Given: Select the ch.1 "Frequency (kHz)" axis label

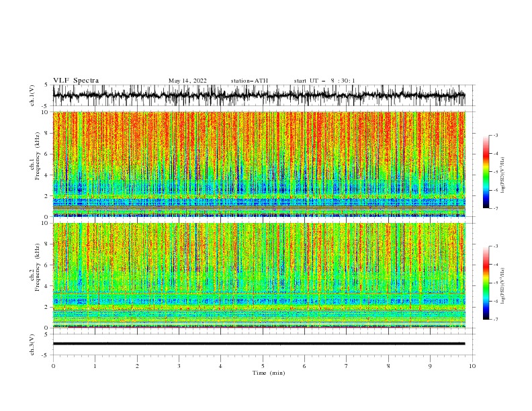Looking at the screenshot, I should (38, 155).
